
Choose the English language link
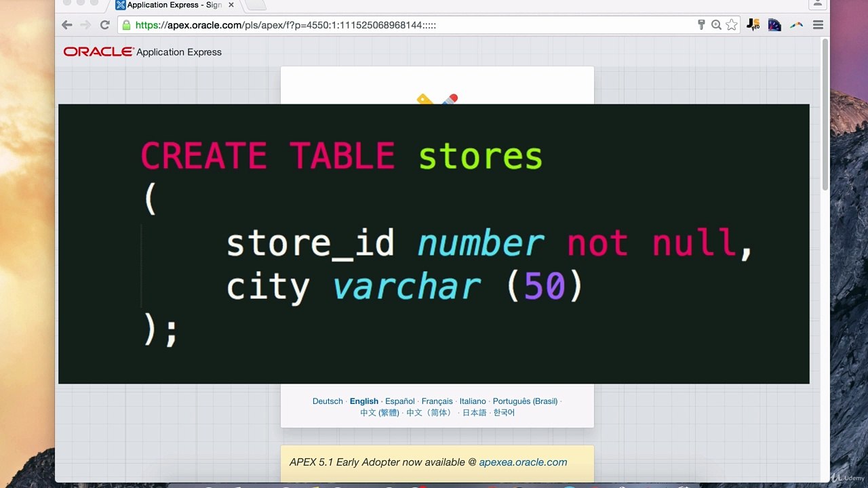tap(364, 401)
